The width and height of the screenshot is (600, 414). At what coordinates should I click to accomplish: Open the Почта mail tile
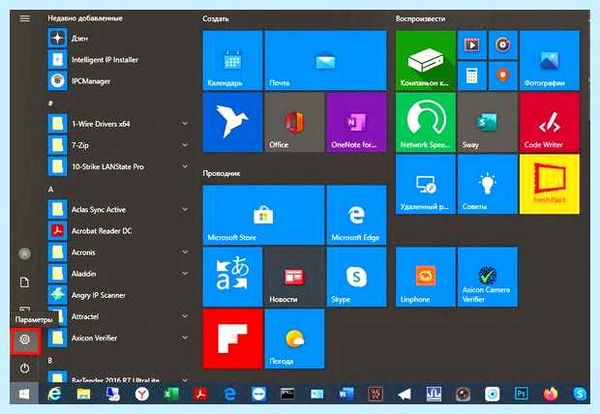pos(326,60)
